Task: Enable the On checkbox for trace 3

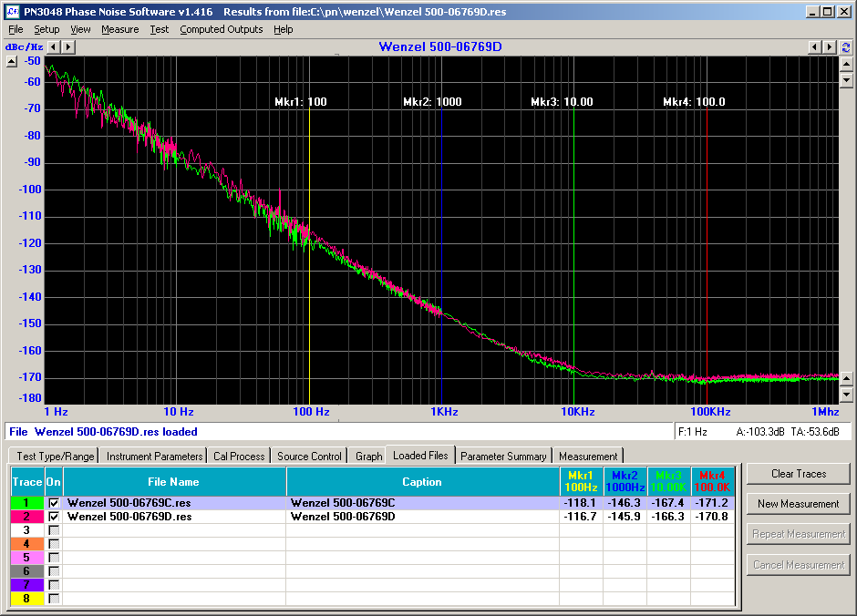Action: (x=54, y=530)
